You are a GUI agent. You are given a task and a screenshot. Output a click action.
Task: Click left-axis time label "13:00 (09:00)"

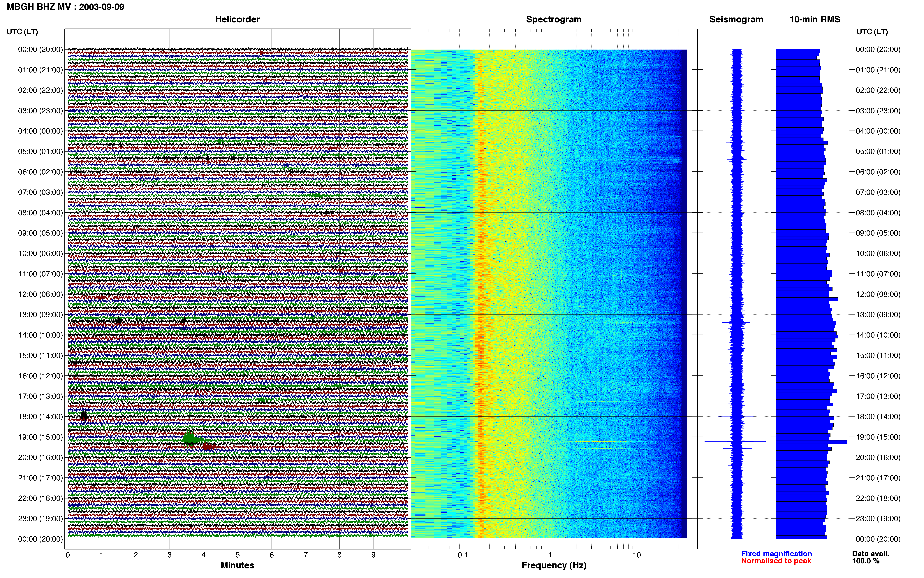tap(41, 315)
